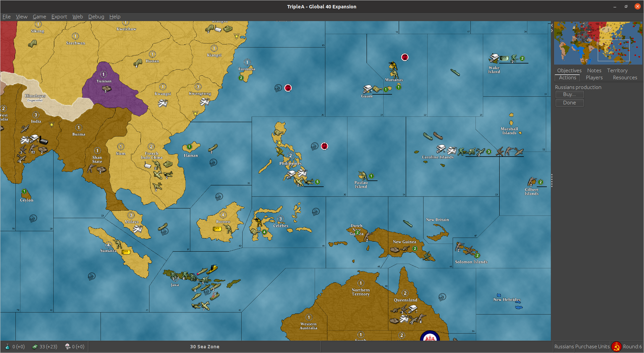Click the Szechwan territory label
Image resolution: width=644 pixels, height=353 pixels.
[x=75, y=43]
